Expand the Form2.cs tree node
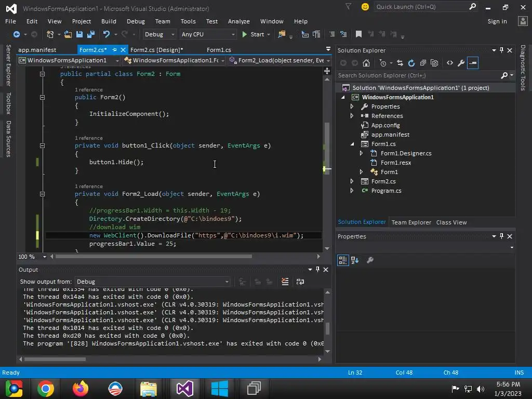Viewport: 532px width, 399px height. [x=352, y=181]
